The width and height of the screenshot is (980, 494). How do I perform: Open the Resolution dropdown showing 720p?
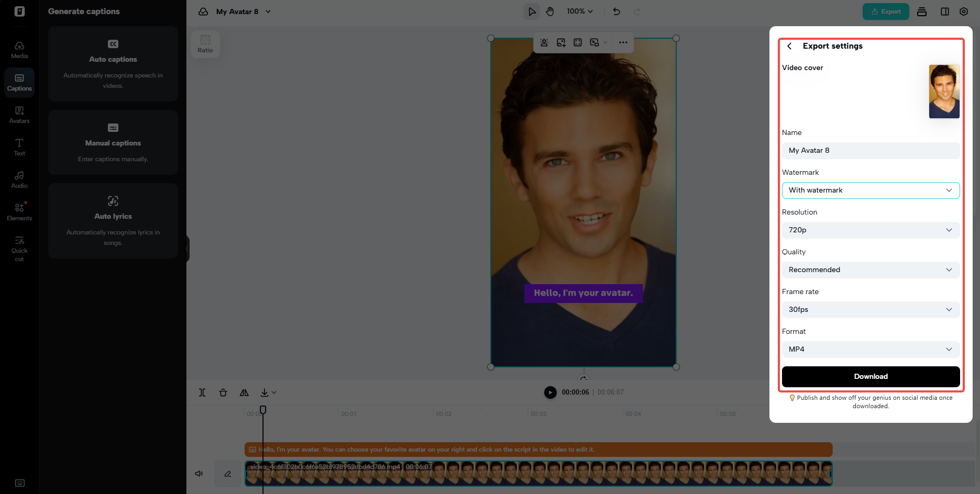coord(870,230)
